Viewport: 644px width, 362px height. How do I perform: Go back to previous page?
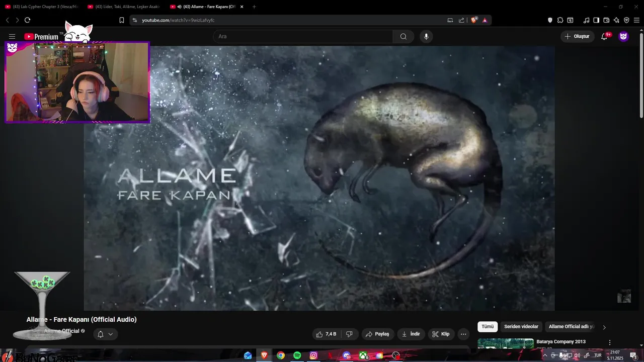(8, 20)
